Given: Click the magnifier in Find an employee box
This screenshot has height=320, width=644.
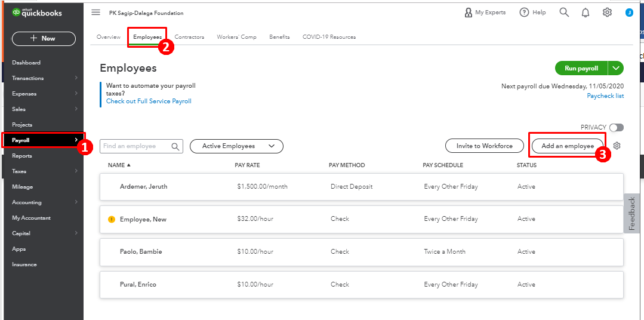Looking at the screenshot, I should pyautogui.click(x=175, y=146).
